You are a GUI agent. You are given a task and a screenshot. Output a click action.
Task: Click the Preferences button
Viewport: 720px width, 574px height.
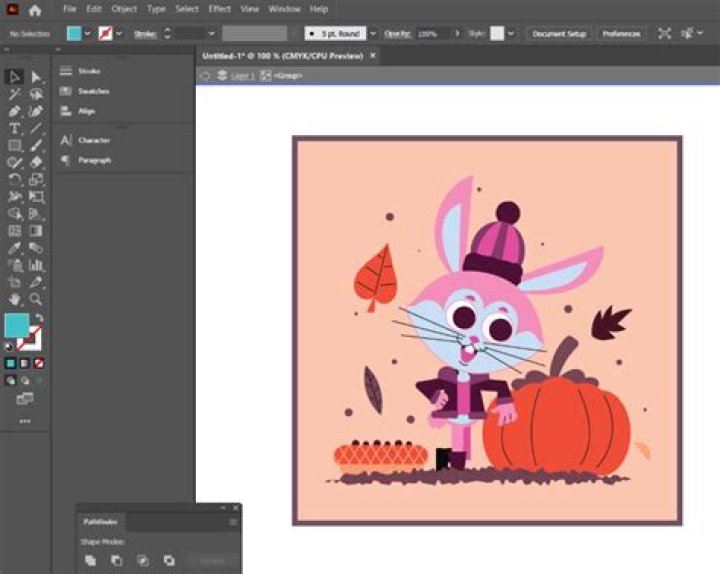coord(621,34)
